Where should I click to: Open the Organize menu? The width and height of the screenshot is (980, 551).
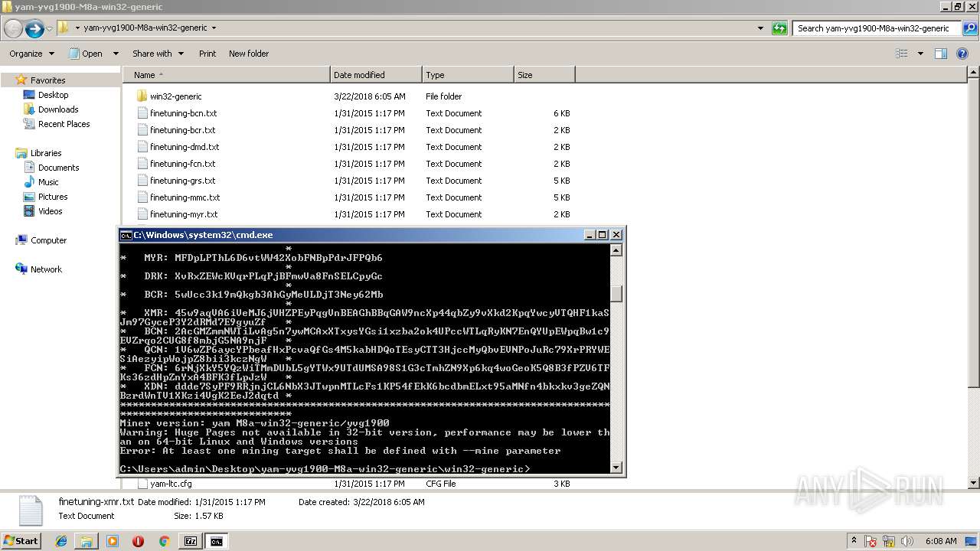click(31, 54)
